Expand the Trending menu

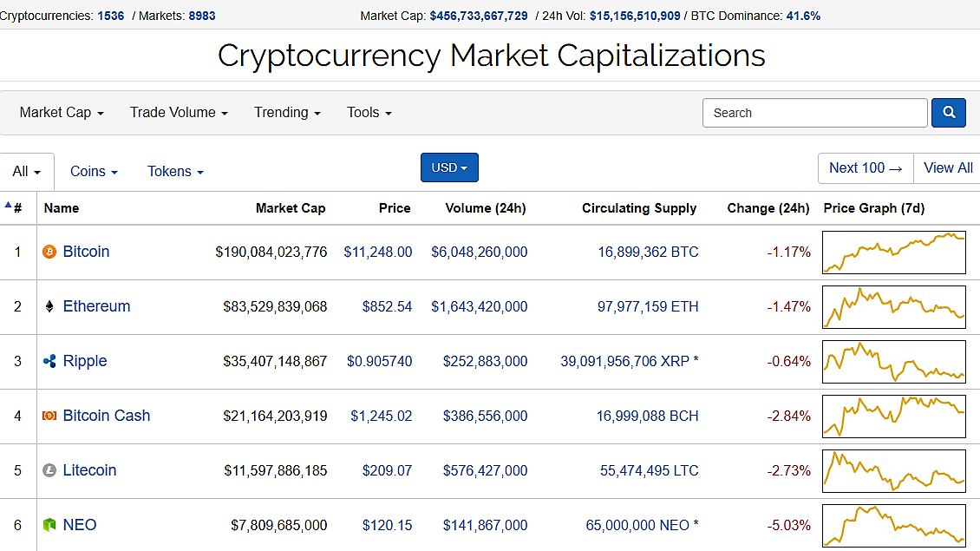click(x=287, y=113)
